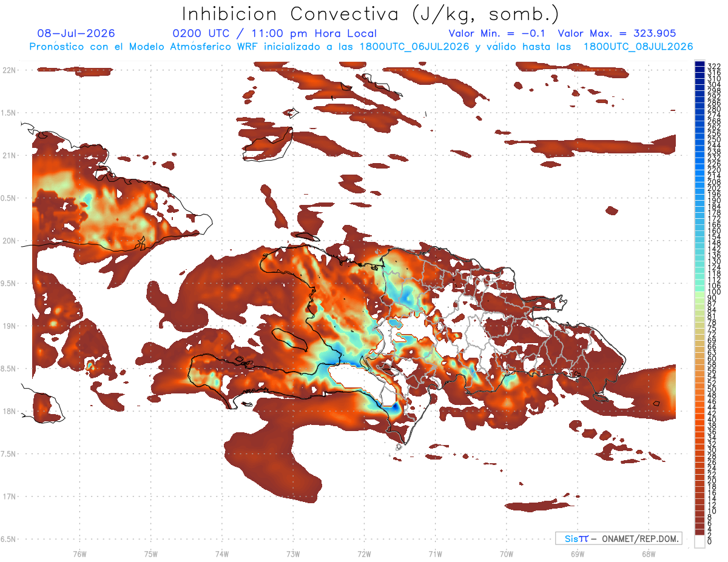Image resolution: width=728 pixels, height=562 pixels.
Task: Click the '100' colorbar value
Action: [x=713, y=292]
